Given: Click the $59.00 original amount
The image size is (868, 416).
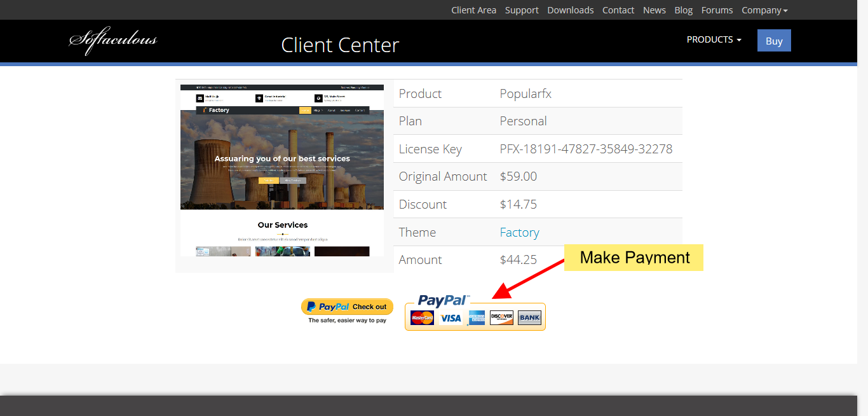Looking at the screenshot, I should pos(519,176).
